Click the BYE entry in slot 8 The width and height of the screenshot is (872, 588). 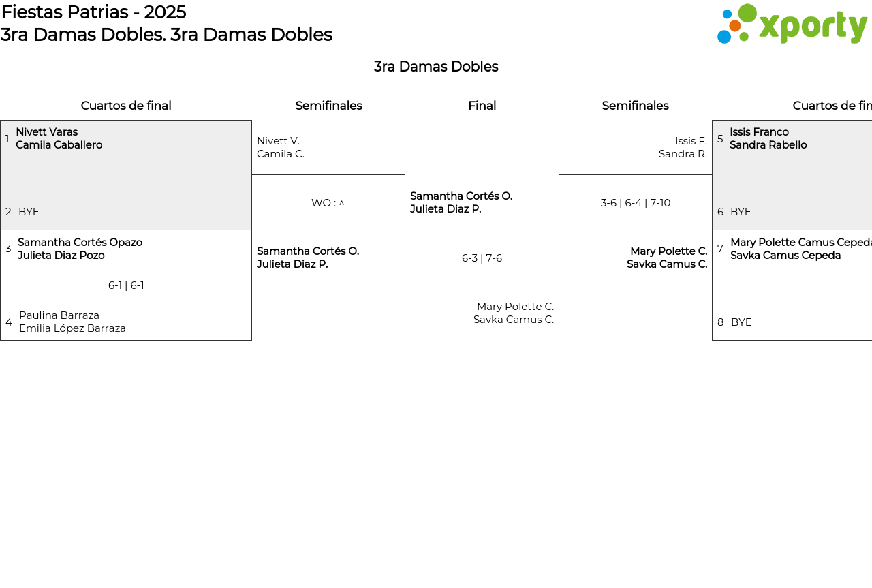(741, 322)
